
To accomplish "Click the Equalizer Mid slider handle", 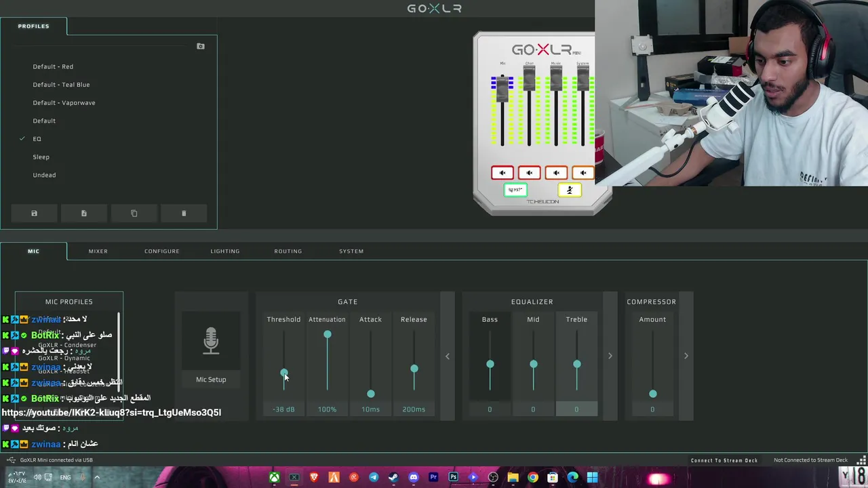I will [534, 365].
